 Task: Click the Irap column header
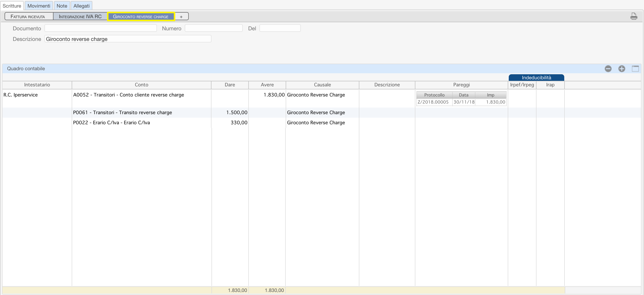(550, 85)
